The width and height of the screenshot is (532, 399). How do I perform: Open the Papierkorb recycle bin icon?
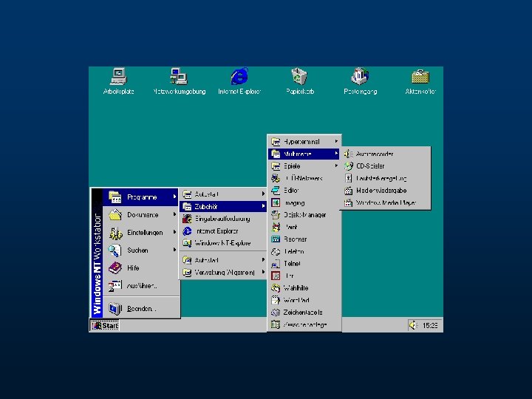pos(299,81)
